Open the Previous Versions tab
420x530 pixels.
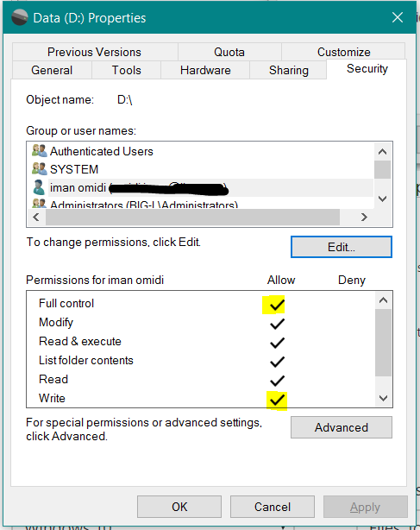(x=94, y=52)
